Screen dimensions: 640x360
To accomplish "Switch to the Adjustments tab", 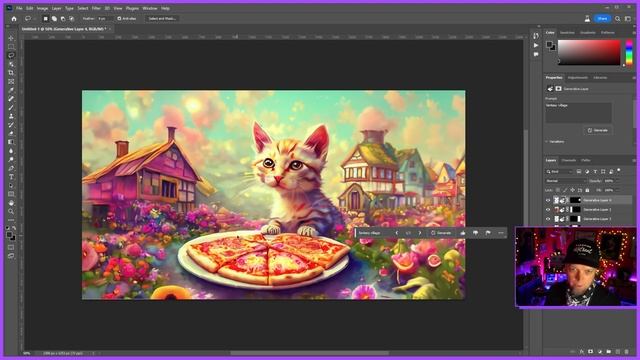I will pyautogui.click(x=578, y=78).
